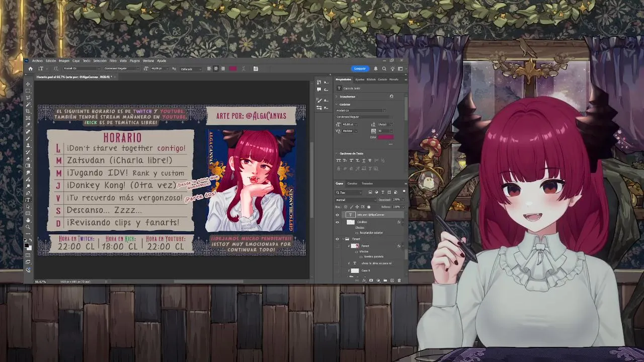This screenshot has height=362, width=644.
Task: Open the Archivo menu
Action: coord(37,61)
